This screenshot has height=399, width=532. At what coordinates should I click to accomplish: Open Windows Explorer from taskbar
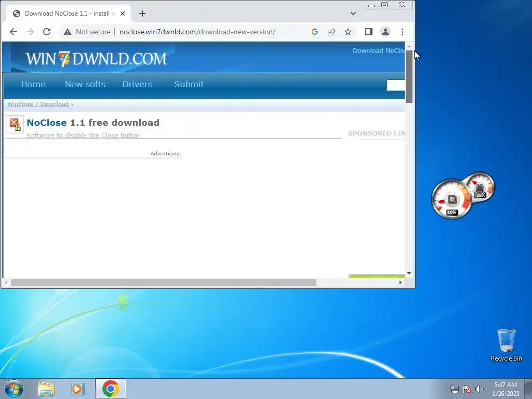(46, 389)
